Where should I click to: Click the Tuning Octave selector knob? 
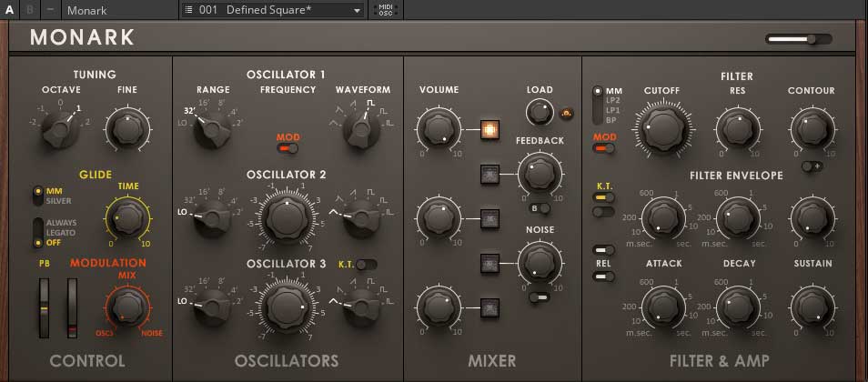pyautogui.click(x=60, y=129)
